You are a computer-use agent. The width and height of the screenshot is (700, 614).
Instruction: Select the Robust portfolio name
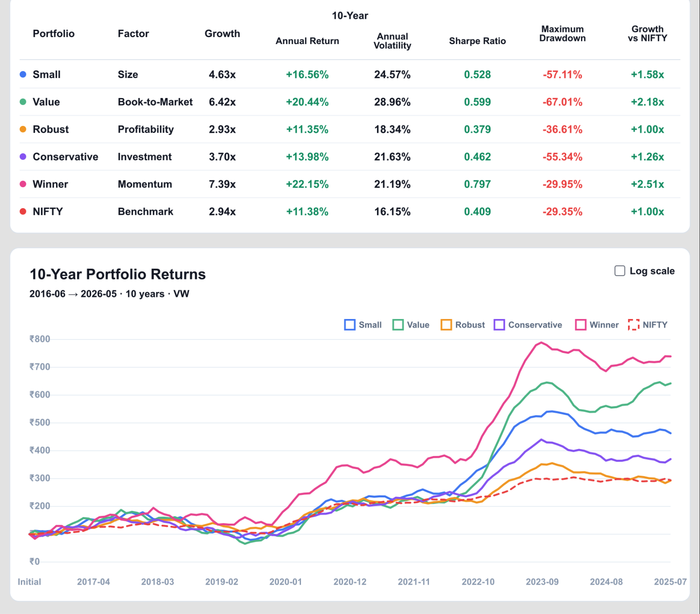pyautogui.click(x=51, y=129)
